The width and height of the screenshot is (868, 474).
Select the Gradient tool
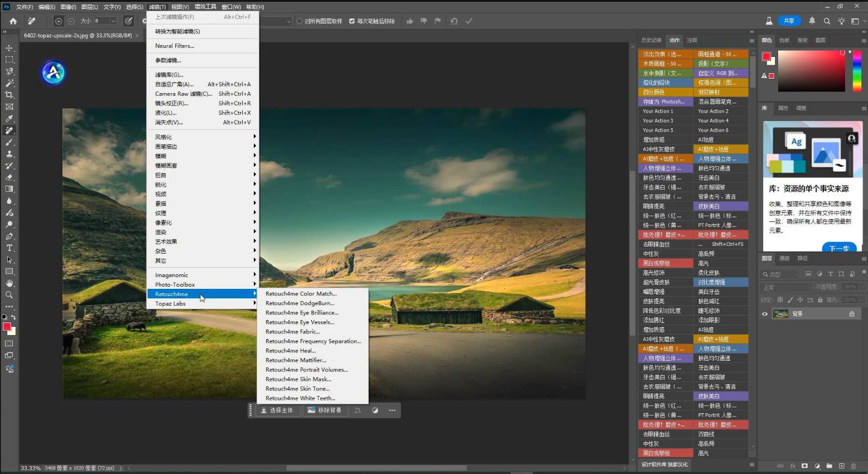tap(9, 189)
